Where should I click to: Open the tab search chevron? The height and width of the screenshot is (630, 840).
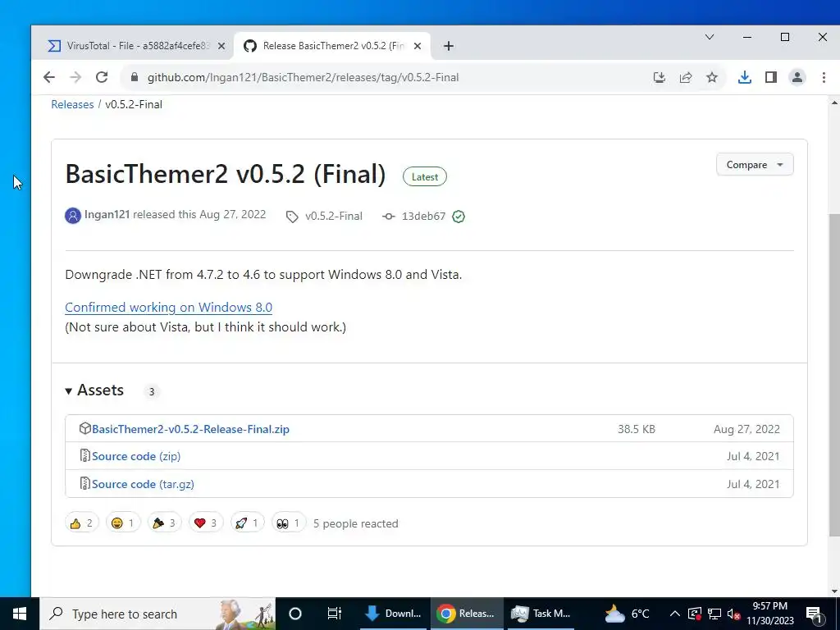click(x=710, y=37)
